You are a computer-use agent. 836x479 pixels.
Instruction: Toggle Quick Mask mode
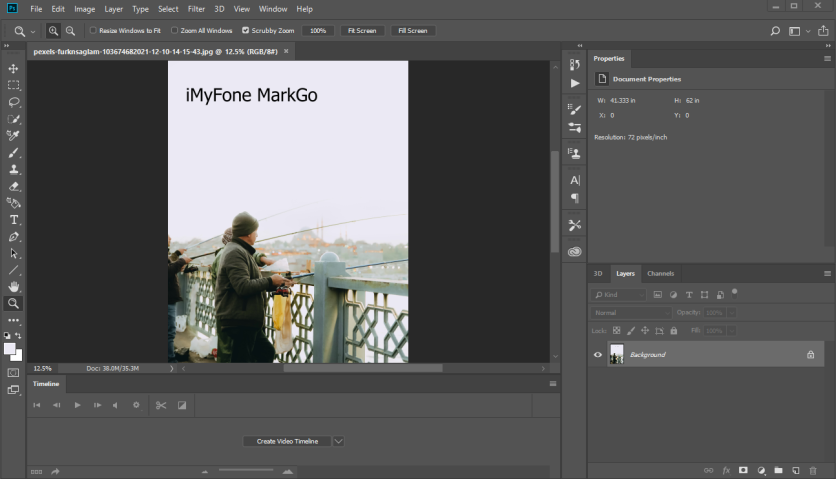click(x=13, y=372)
